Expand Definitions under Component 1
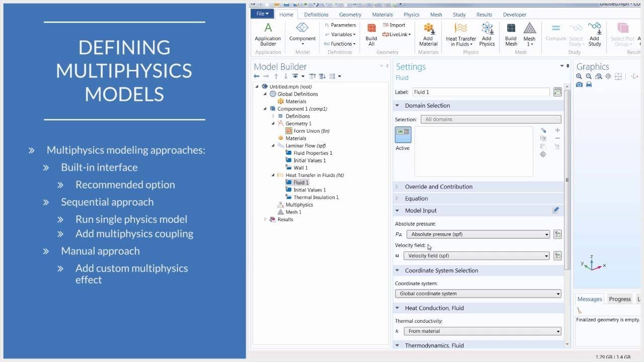Screen dimensions: 644x362 [274, 116]
